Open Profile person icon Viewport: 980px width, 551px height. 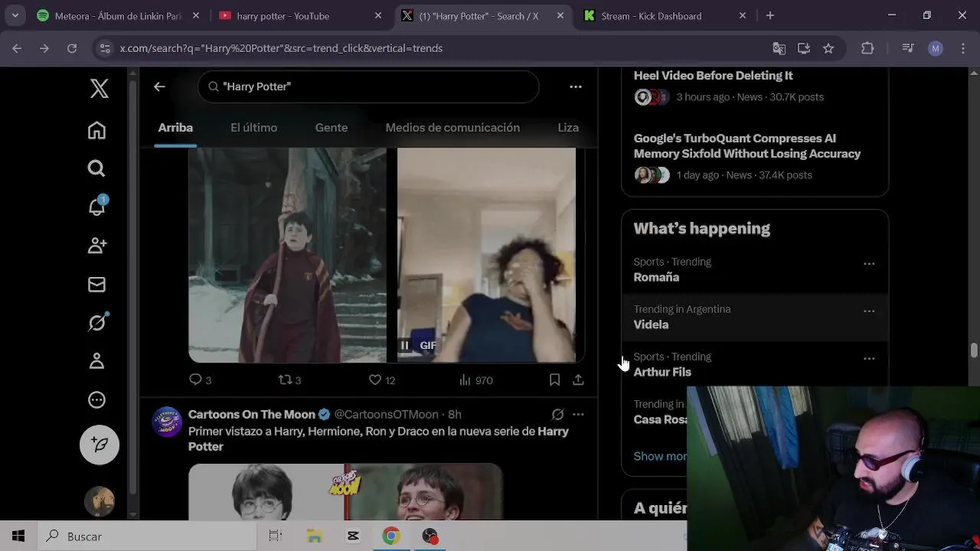(x=96, y=361)
